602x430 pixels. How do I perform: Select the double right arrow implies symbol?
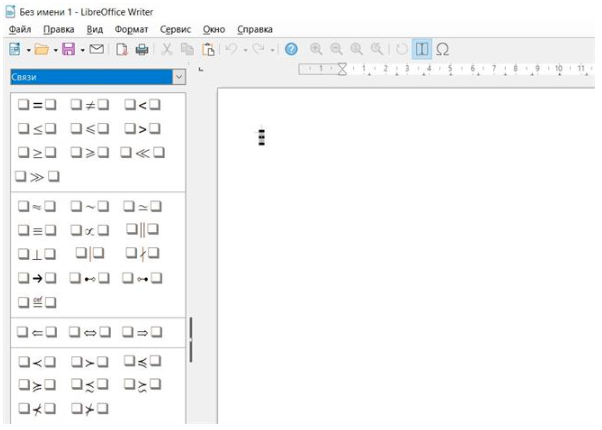point(142,332)
